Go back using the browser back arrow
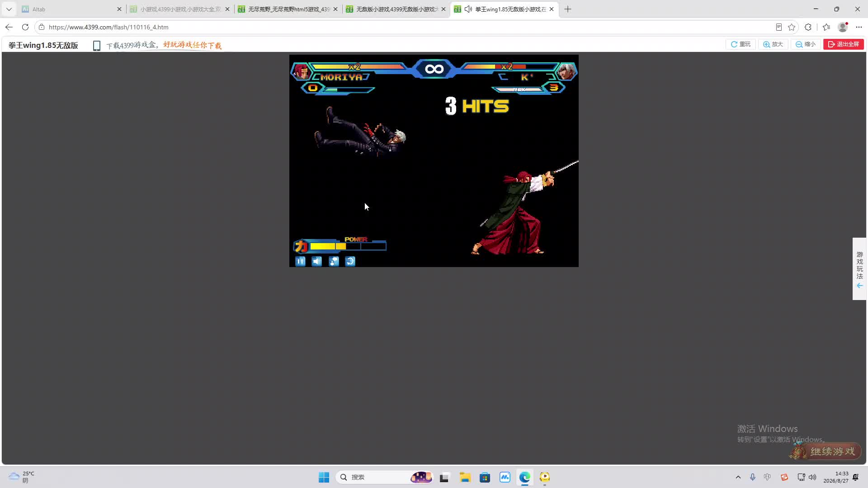The width and height of the screenshot is (868, 488). (x=9, y=27)
